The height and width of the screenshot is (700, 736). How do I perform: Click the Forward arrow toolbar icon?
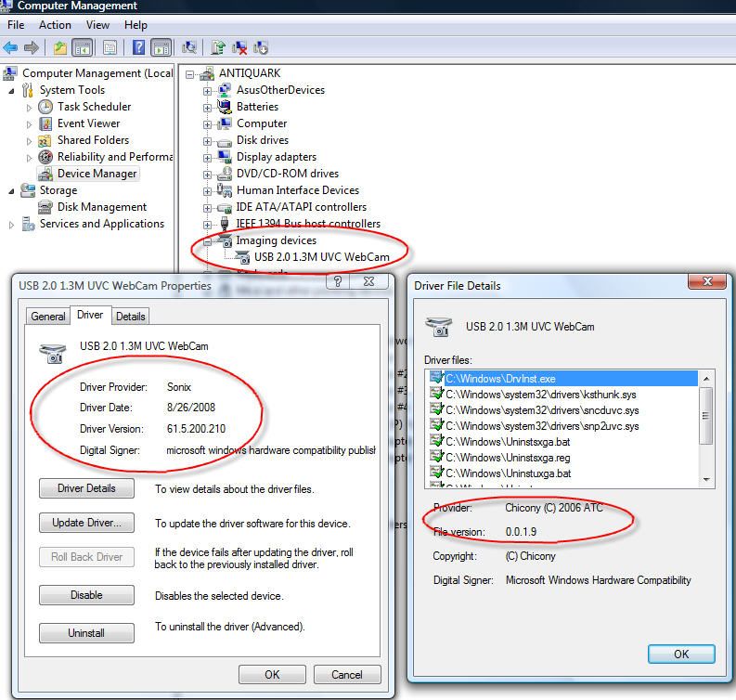pos(31,47)
